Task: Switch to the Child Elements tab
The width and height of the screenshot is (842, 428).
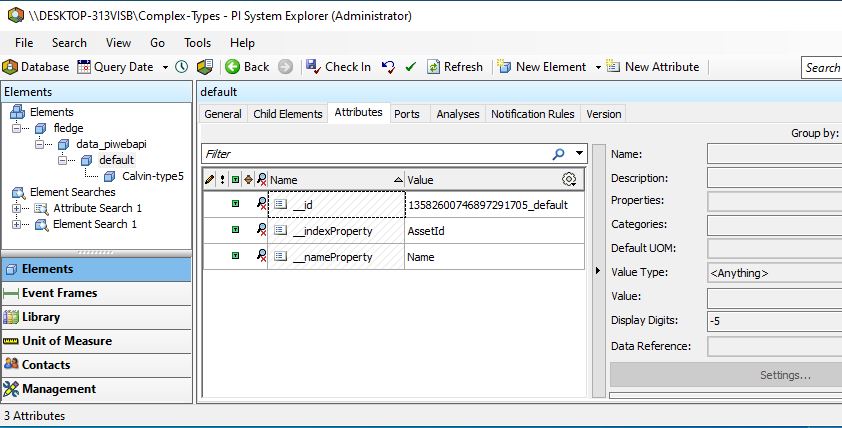Action: pos(287,114)
